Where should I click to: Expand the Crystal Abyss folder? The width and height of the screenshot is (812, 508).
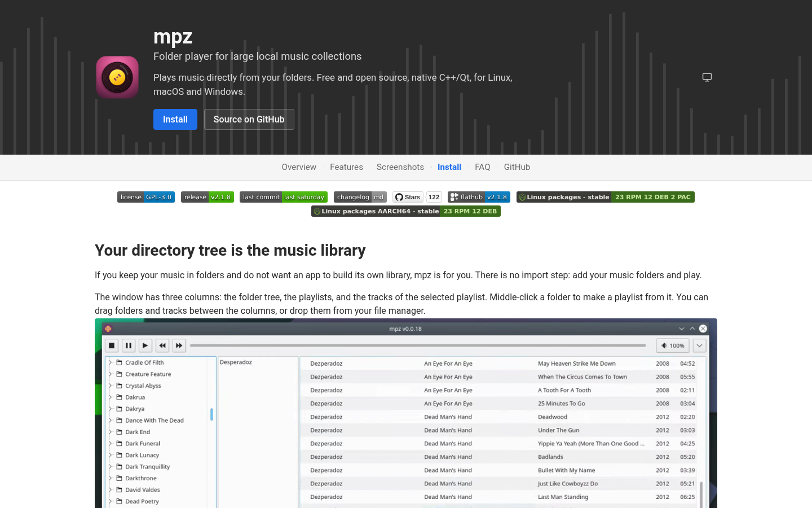pyautogui.click(x=111, y=386)
